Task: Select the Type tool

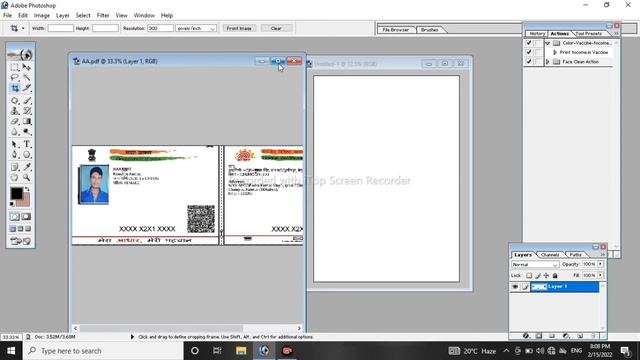Action: [x=27, y=144]
